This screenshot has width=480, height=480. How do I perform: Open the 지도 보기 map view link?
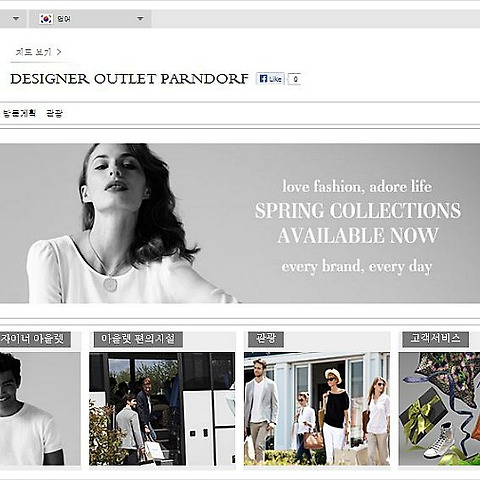(x=38, y=52)
